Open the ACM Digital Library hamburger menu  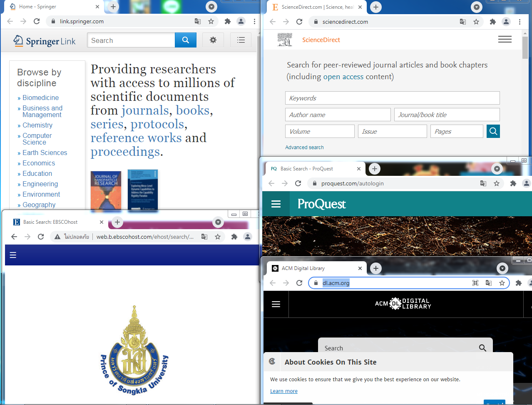click(x=276, y=304)
